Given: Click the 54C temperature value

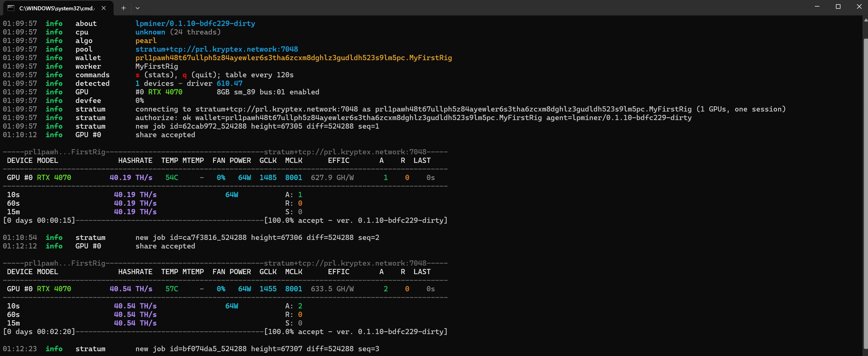Looking at the screenshot, I should (172, 178).
